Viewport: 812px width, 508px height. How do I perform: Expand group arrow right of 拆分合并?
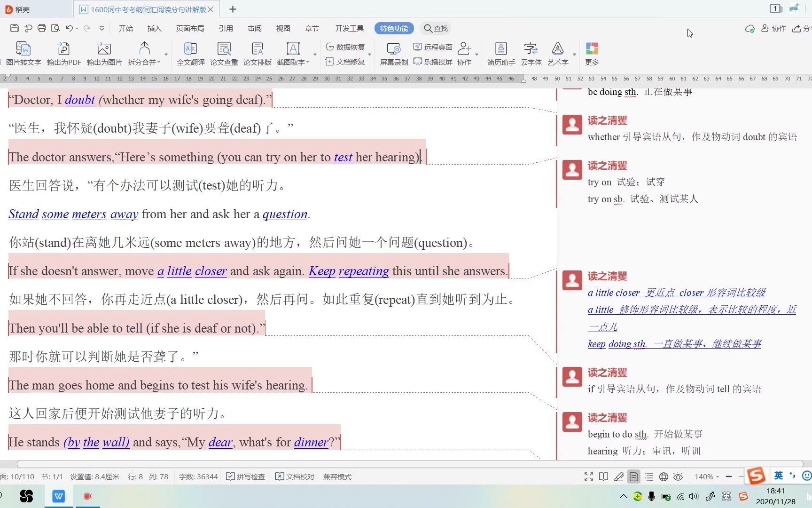pos(166,54)
